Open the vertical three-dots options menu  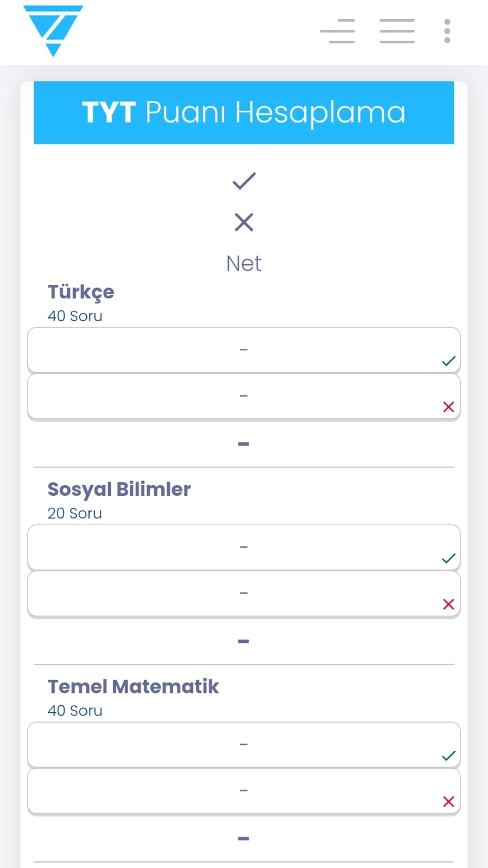coord(447,31)
